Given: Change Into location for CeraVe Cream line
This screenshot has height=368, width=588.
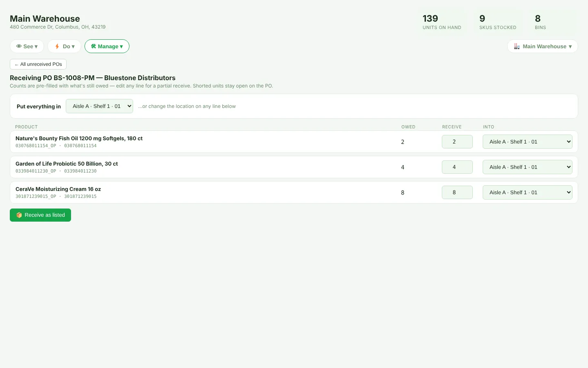Looking at the screenshot, I should pos(528,193).
